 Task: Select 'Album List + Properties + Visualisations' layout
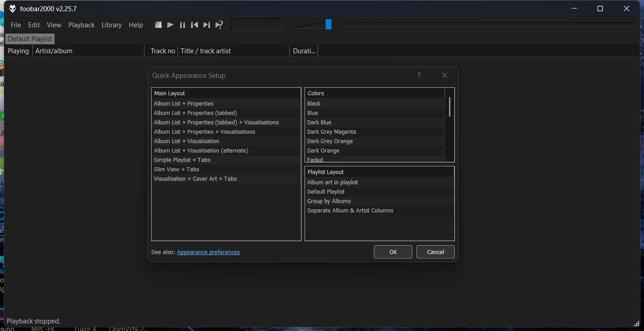[226, 132]
